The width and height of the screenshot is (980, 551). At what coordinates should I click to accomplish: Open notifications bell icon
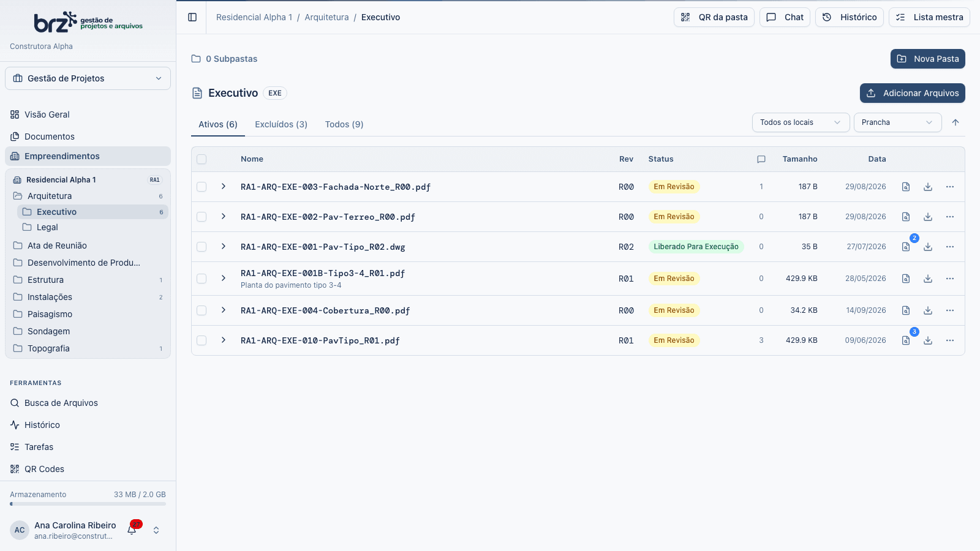point(132,530)
